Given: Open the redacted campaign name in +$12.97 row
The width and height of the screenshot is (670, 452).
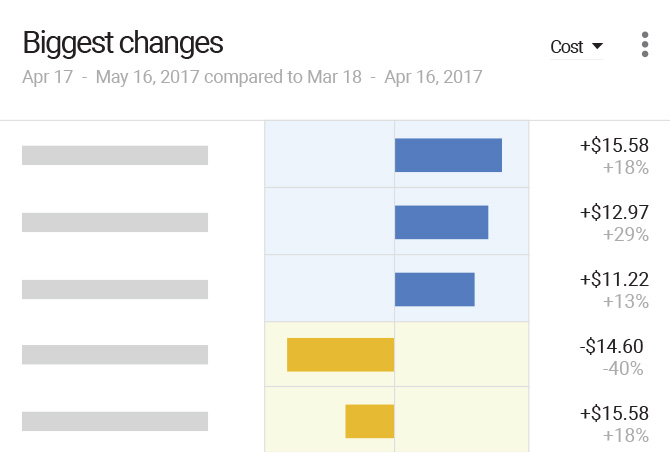Looking at the screenshot, I should (115, 222).
